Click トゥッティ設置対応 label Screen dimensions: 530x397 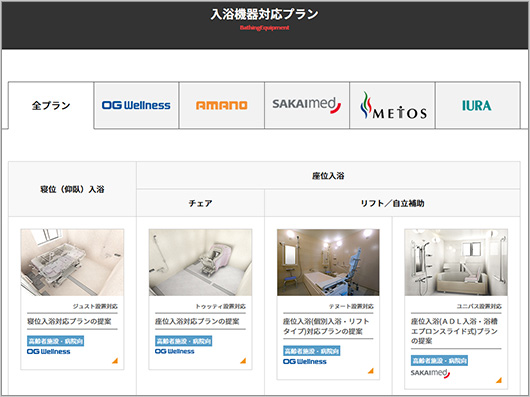(x=221, y=306)
